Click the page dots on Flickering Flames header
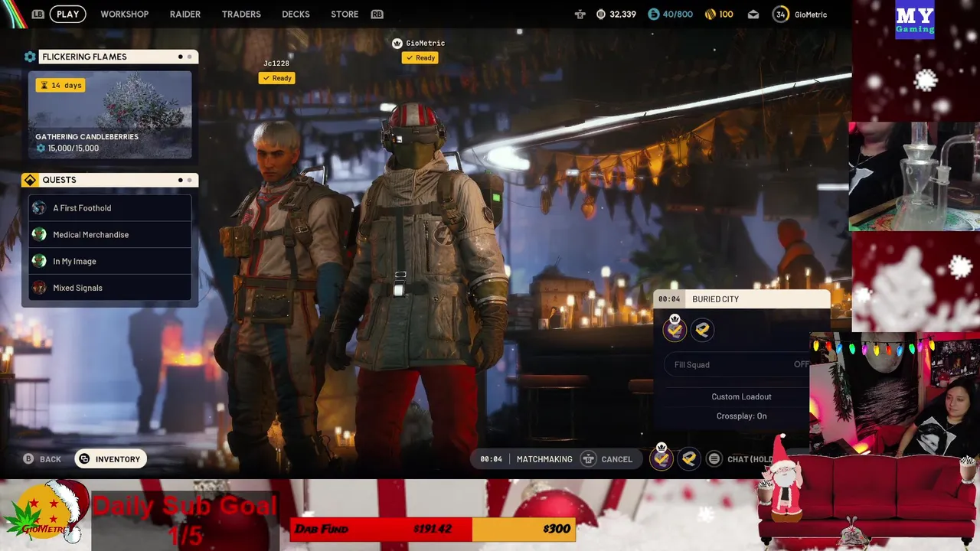Image resolution: width=980 pixels, height=551 pixels. (x=185, y=57)
